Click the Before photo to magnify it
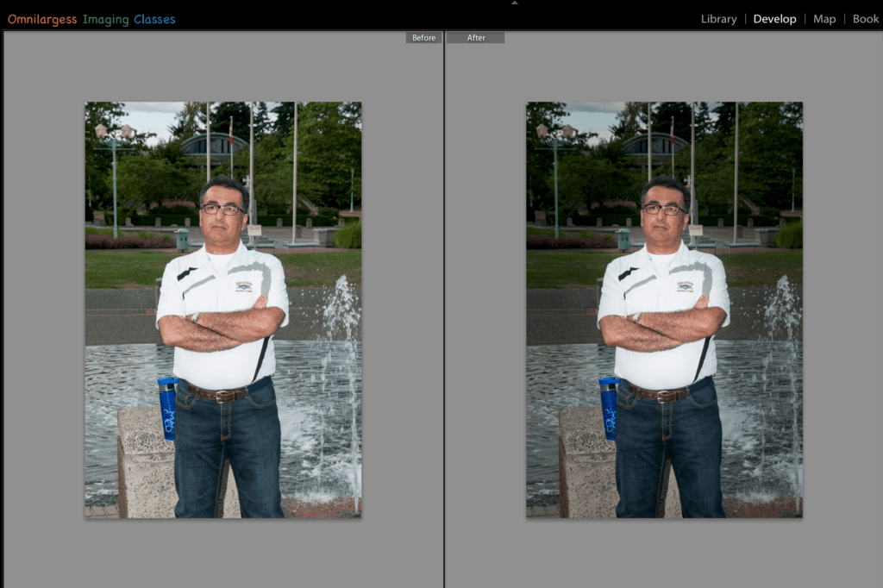Image resolution: width=883 pixels, height=588 pixels. tap(222, 309)
